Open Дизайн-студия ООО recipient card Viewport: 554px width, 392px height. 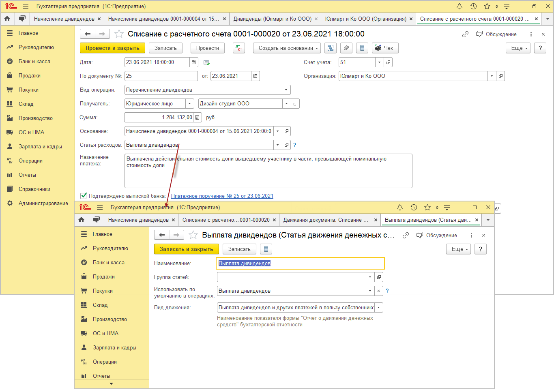295,103
